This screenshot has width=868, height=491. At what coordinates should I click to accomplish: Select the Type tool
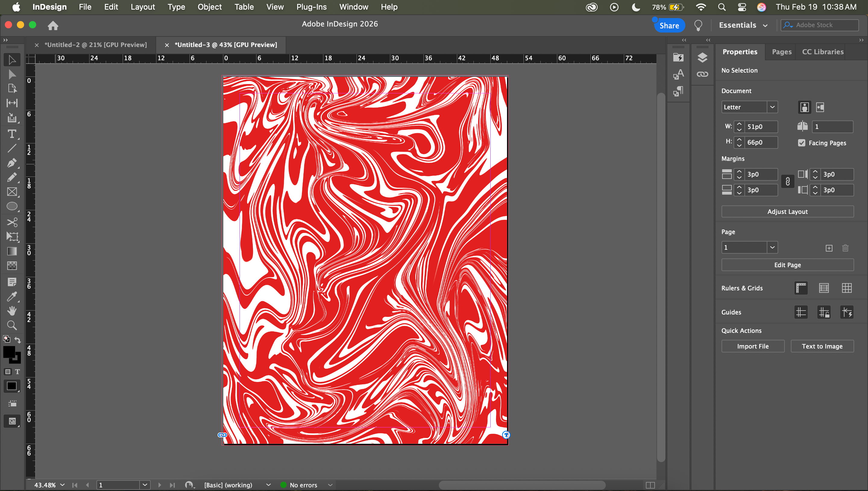[x=12, y=134]
